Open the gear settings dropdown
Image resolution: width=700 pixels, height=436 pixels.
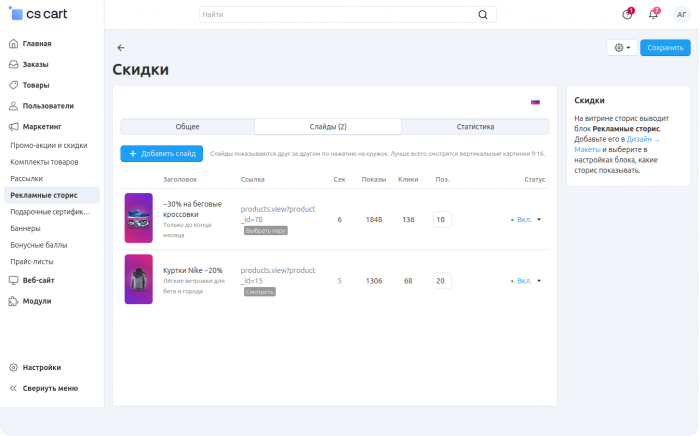tap(622, 48)
